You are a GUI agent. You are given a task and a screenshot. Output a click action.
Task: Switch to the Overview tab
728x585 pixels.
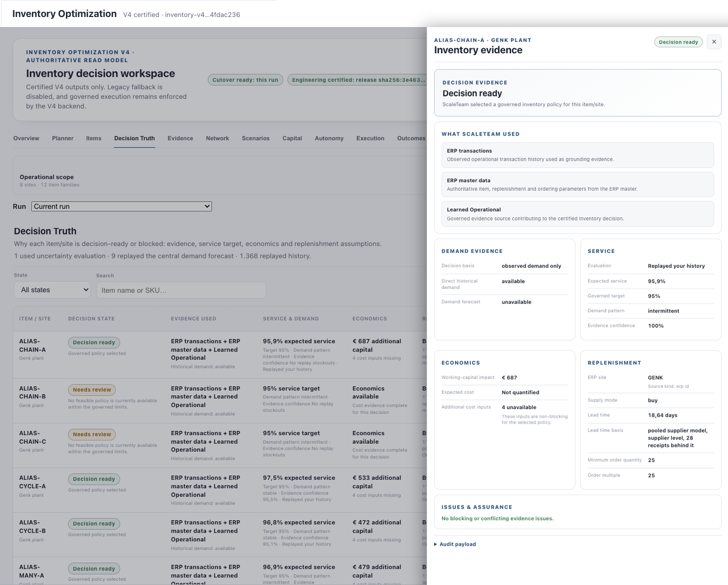(26, 138)
